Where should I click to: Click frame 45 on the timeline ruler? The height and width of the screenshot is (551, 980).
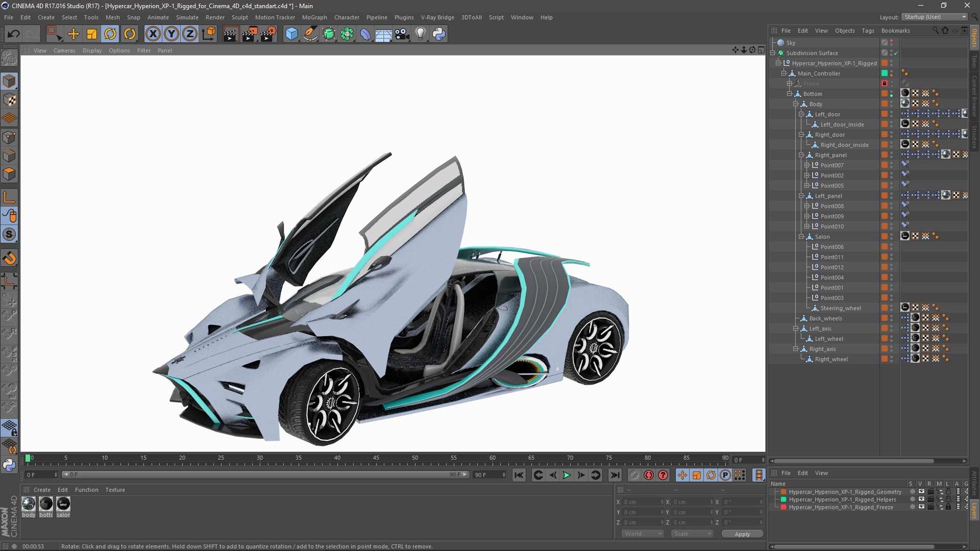pyautogui.click(x=376, y=459)
